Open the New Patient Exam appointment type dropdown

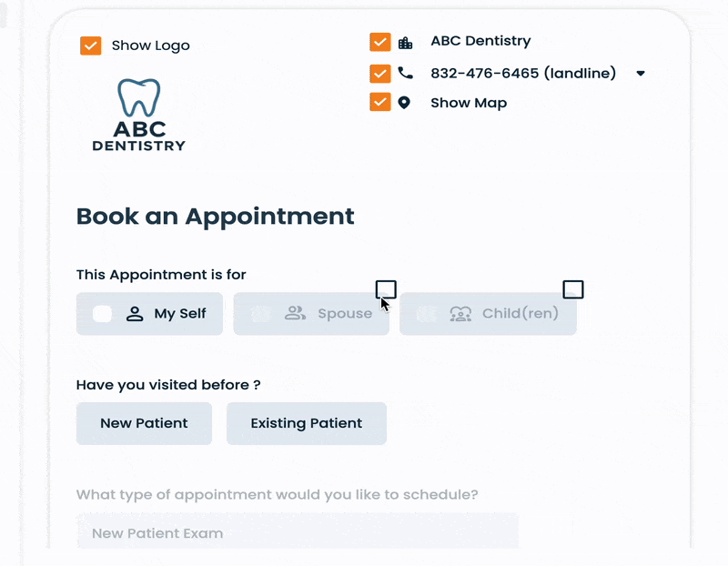point(297,532)
